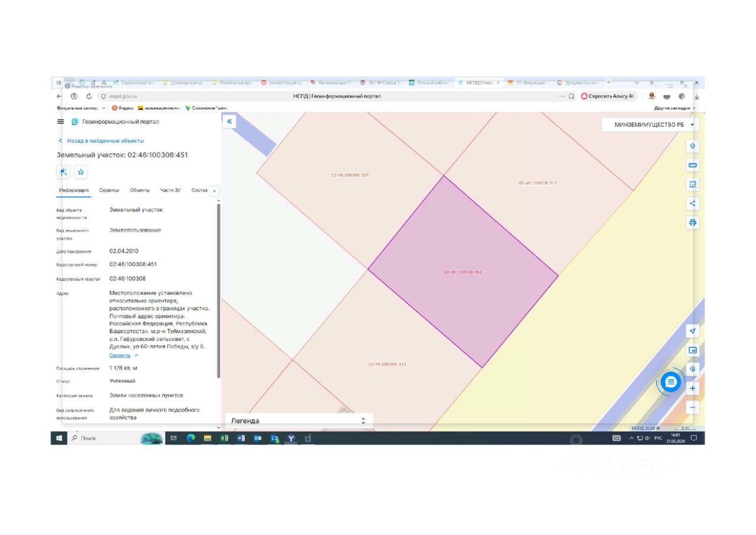The image size is (756, 535).
Task: Show hidden system tray icons
Action: pyautogui.click(x=631, y=438)
